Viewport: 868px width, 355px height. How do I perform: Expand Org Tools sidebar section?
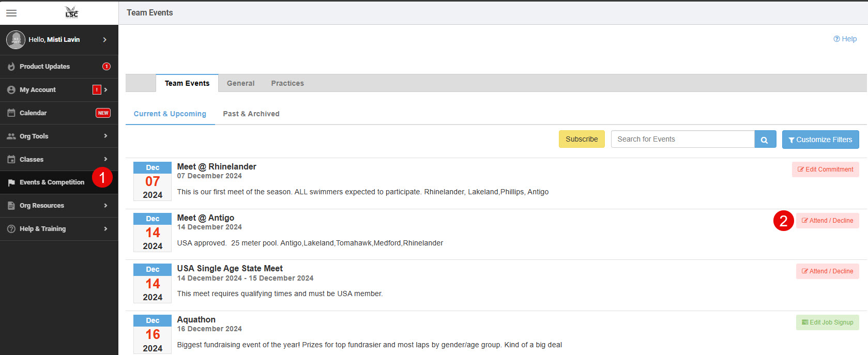(105, 136)
